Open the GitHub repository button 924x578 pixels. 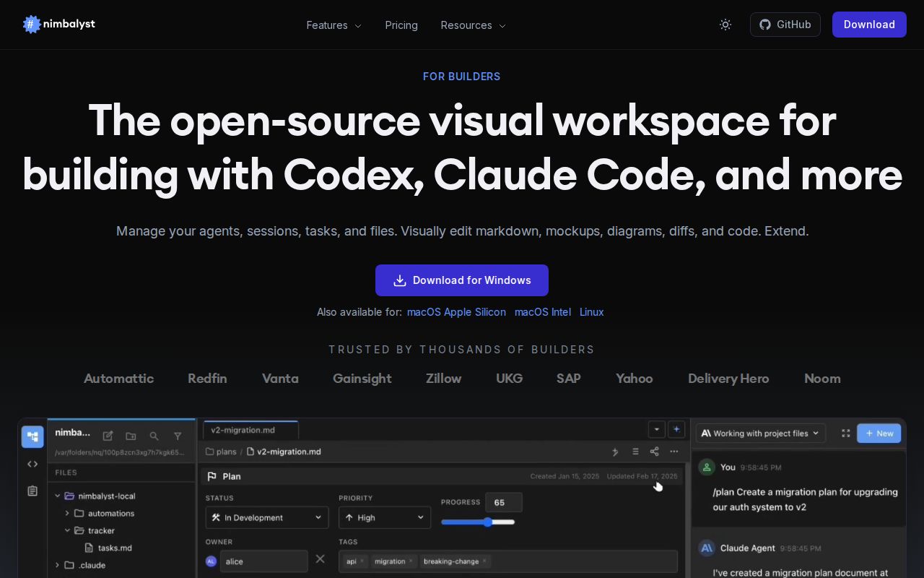[785, 25]
